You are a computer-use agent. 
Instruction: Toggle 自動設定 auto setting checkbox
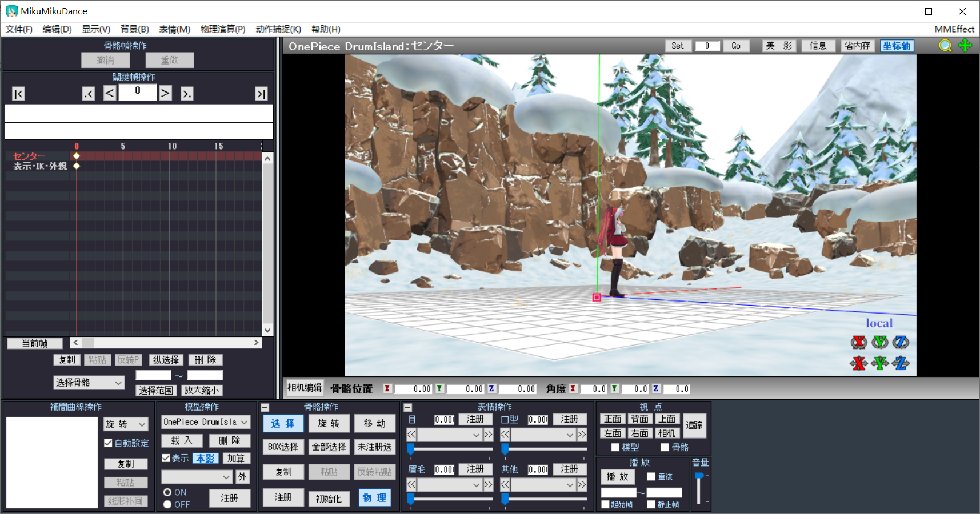(108, 443)
